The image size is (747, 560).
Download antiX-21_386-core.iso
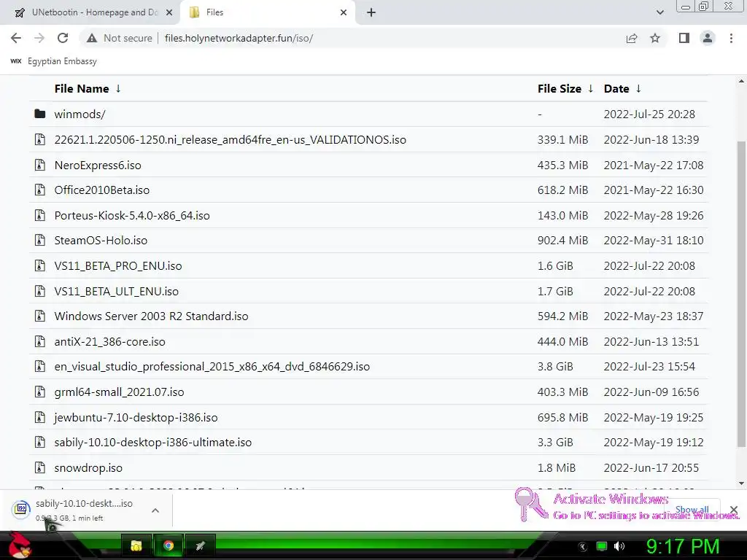(x=109, y=341)
